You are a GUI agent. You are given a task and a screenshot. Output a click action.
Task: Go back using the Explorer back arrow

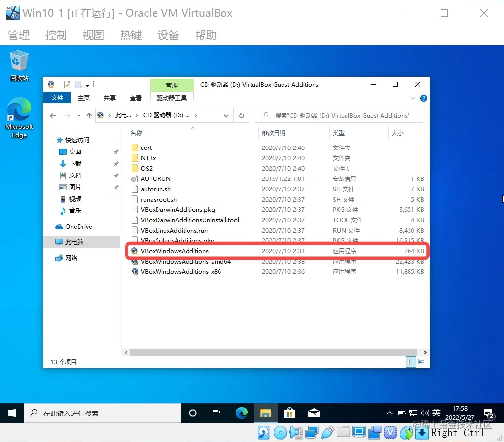coord(53,116)
